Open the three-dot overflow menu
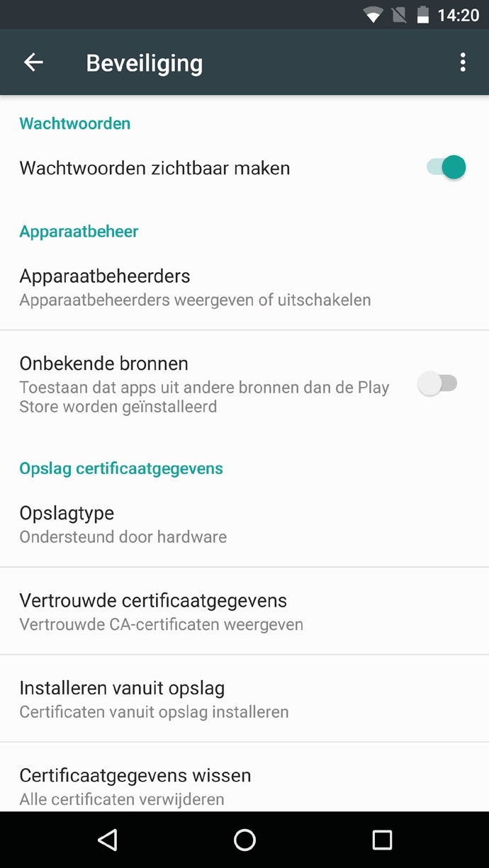The image size is (489, 868). point(462,62)
